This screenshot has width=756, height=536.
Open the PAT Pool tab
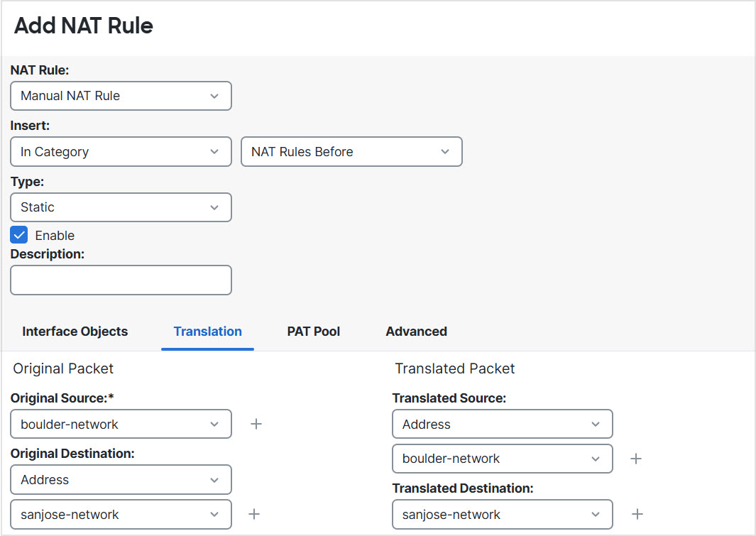[x=313, y=332]
